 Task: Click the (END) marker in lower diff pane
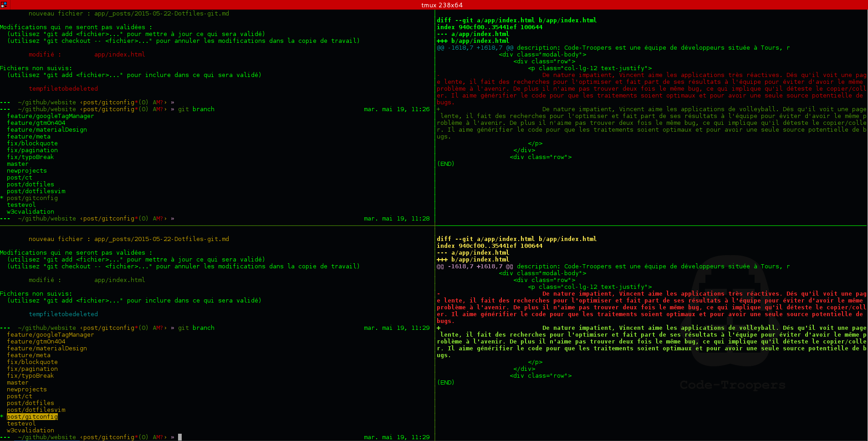pos(445,383)
